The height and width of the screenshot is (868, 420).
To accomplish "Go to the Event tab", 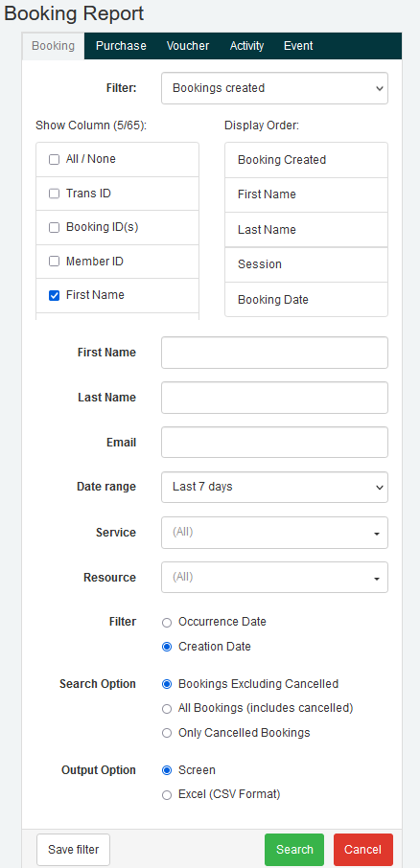I will tap(298, 46).
